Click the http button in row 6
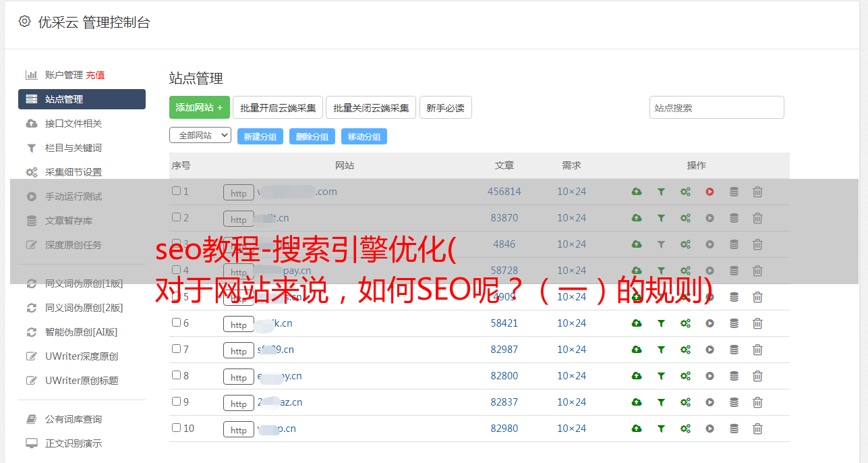 point(239,325)
